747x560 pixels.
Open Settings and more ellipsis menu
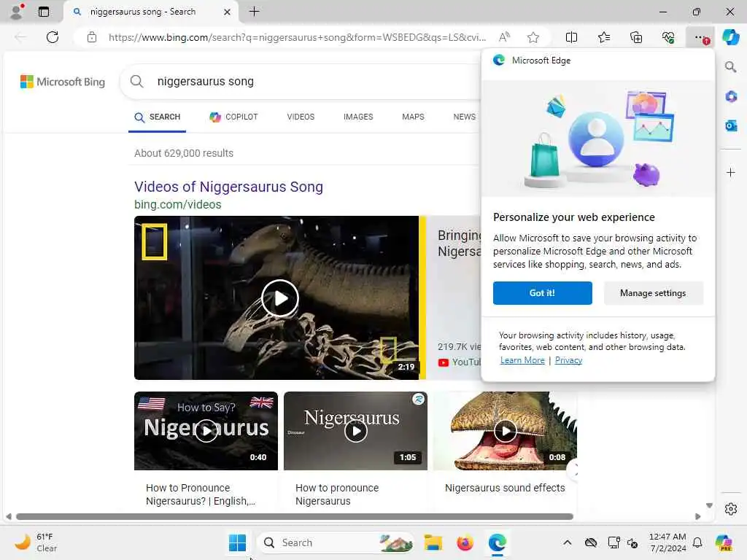coord(700,37)
